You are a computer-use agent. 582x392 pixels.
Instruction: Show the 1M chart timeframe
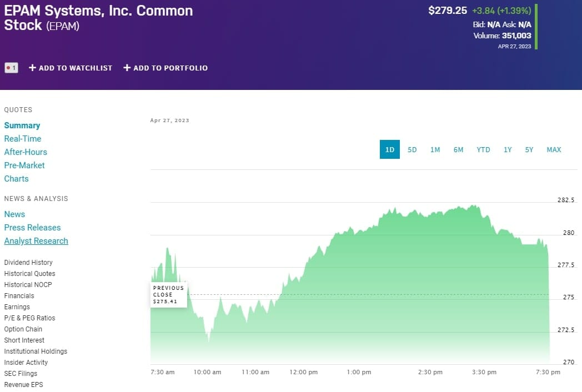pos(435,149)
